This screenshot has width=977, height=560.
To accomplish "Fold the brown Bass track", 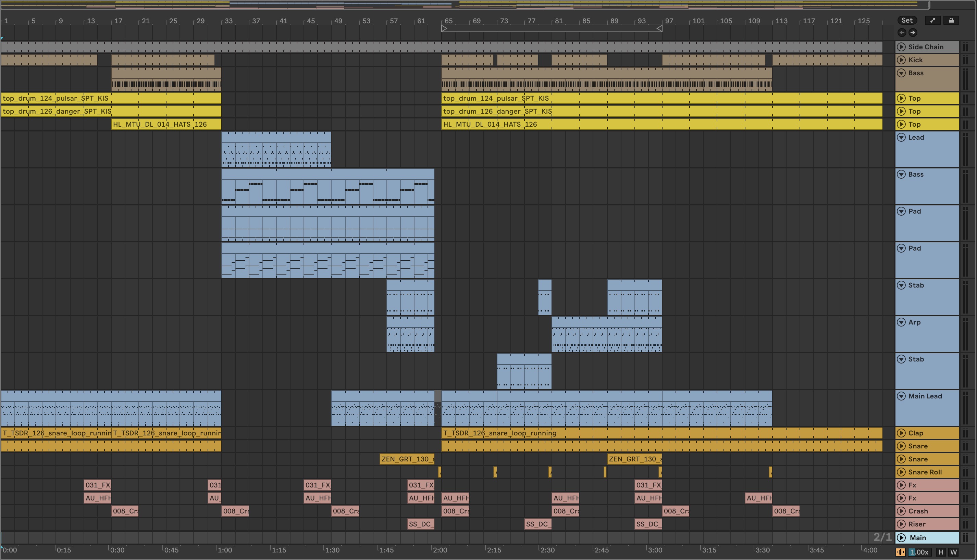I will pos(901,73).
